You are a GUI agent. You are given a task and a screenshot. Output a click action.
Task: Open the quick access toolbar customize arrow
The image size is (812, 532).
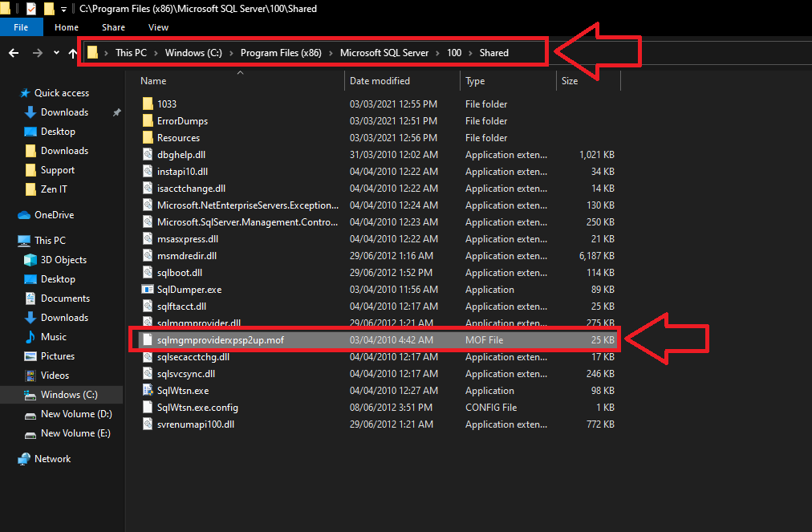point(63,9)
